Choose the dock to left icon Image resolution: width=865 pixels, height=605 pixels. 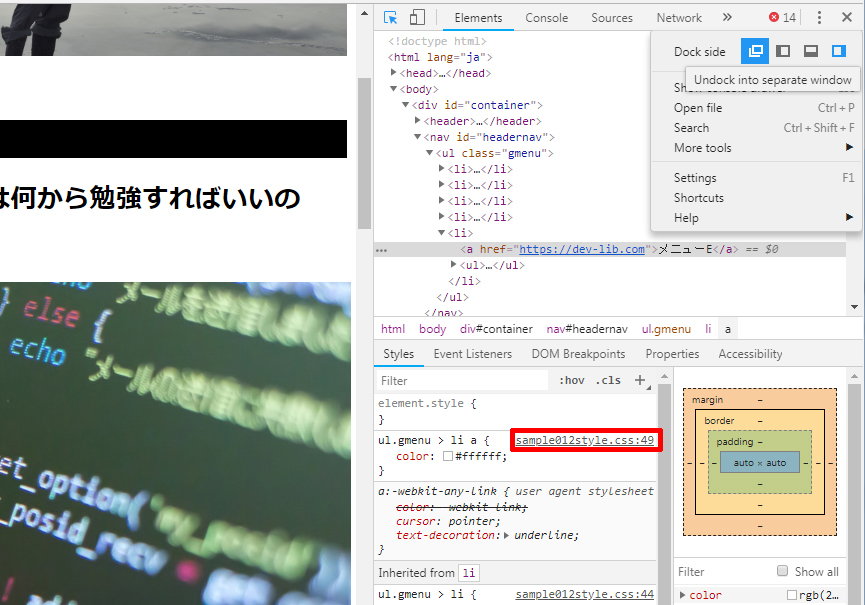point(784,51)
